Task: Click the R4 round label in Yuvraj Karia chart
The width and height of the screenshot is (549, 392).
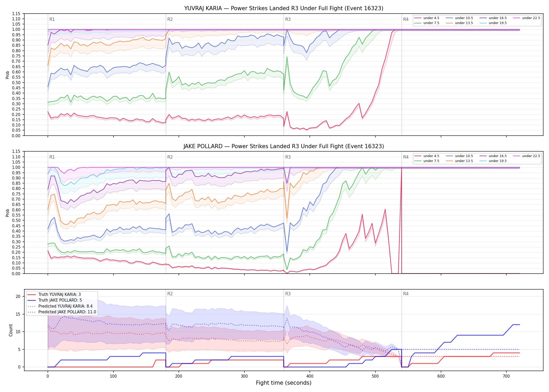Action: [x=406, y=19]
